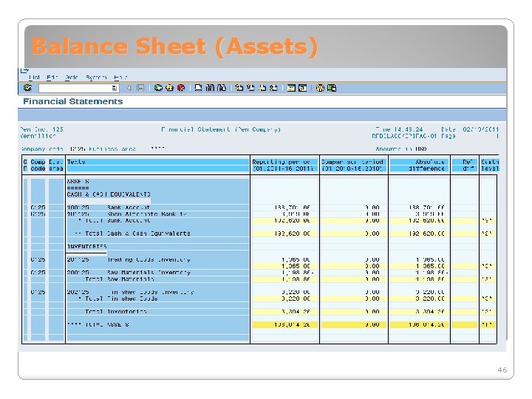This screenshot has height=399, width=532.
Task: Click the Generate Shortcut icon
Action: click(303, 88)
